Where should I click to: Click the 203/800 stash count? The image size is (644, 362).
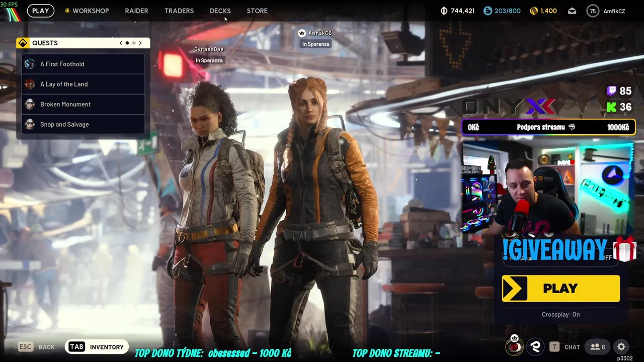[x=508, y=11]
